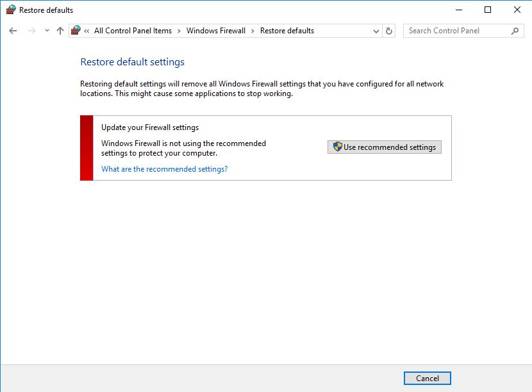Viewport: 532px width, 392px height.
Task: Navigate to Windows Firewall breadcrumb
Action: pos(216,31)
